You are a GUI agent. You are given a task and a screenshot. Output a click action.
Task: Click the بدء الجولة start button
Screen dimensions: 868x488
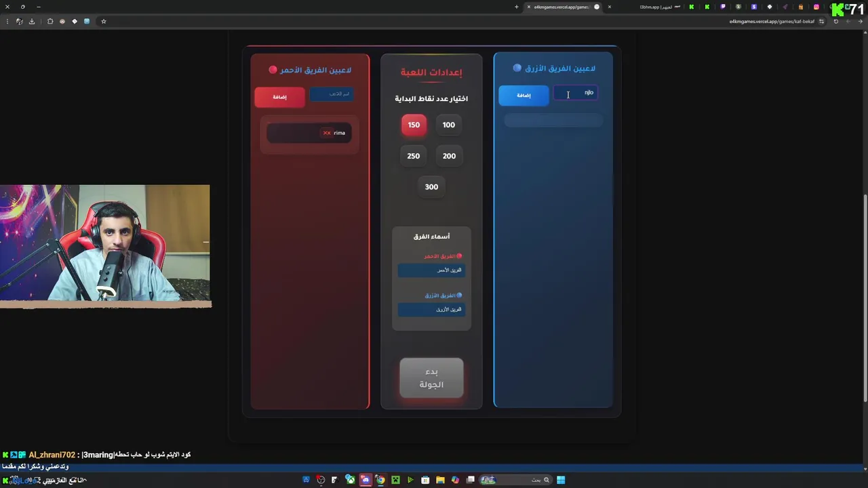click(431, 378)
